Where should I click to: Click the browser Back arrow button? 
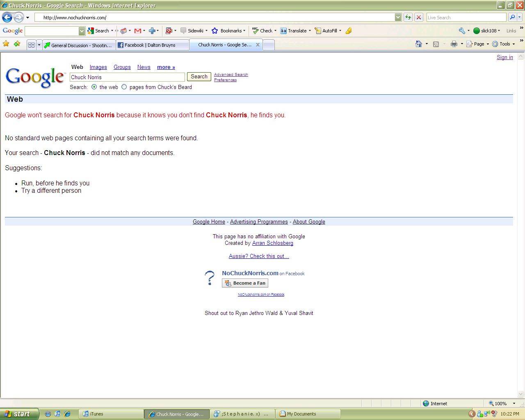point(7,17)
